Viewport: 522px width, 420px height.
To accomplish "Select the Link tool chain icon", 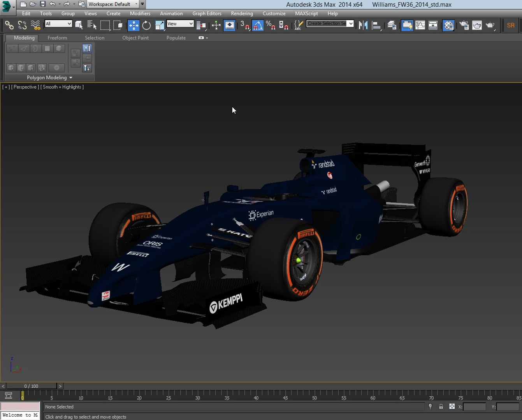I will click(x=9, y=25).
